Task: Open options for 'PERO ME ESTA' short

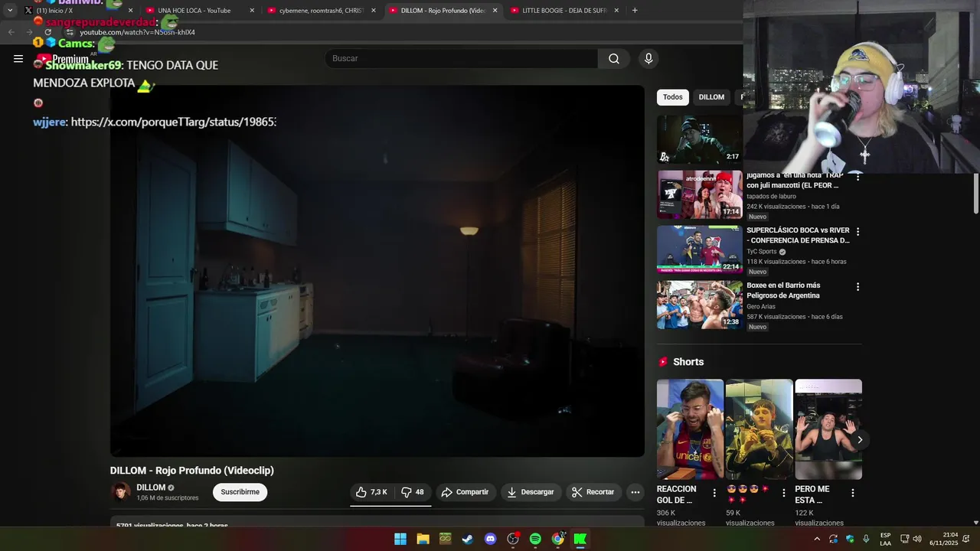Action: (x=852, y=493)
